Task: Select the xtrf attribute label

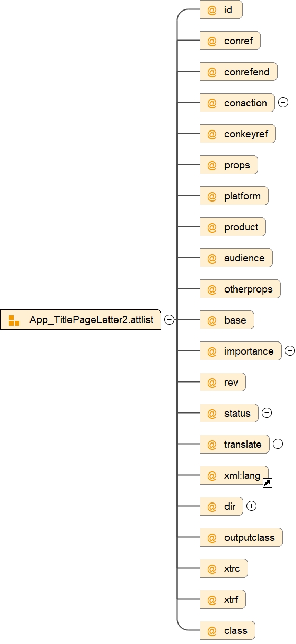Action: [231, 599]
